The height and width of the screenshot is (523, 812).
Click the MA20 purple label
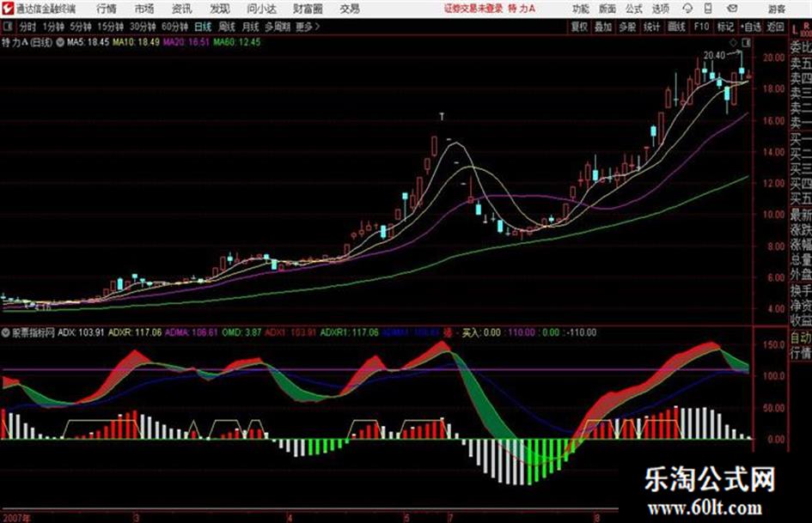click(186, 42)
